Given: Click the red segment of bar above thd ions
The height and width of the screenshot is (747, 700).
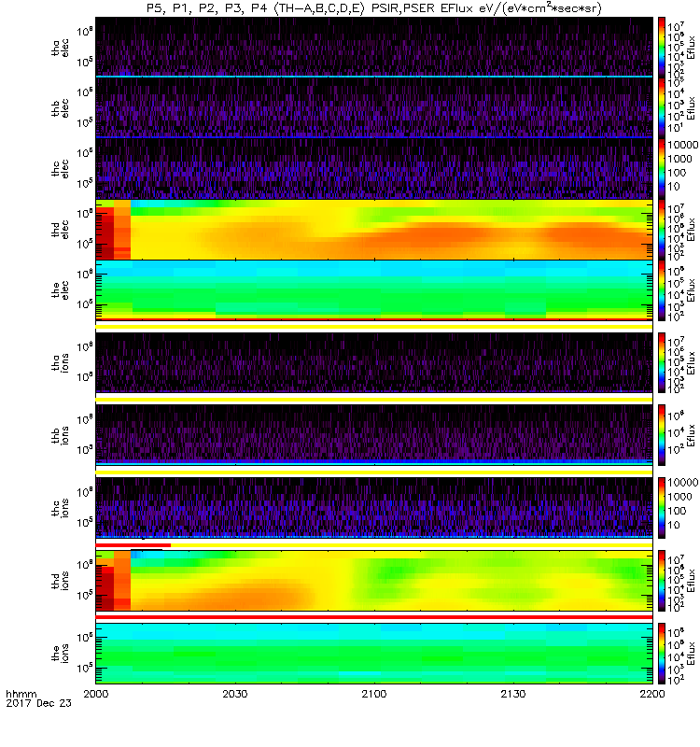Looking at the screenshot, I should pos(133,545).
